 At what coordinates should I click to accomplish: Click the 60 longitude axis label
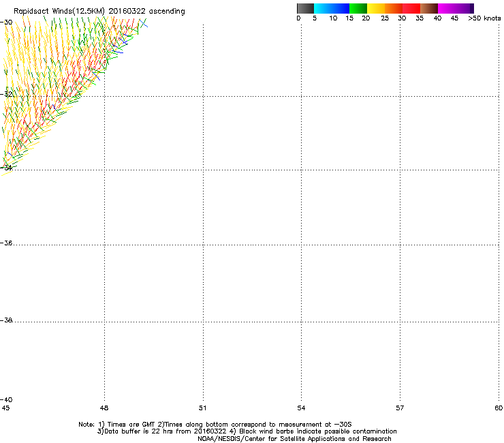499,408
